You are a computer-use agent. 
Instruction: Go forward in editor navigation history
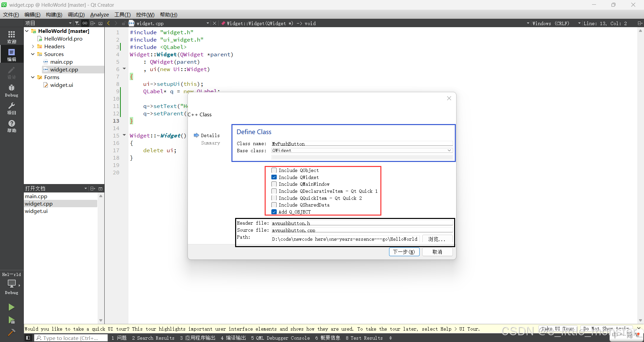pos(116,23)
